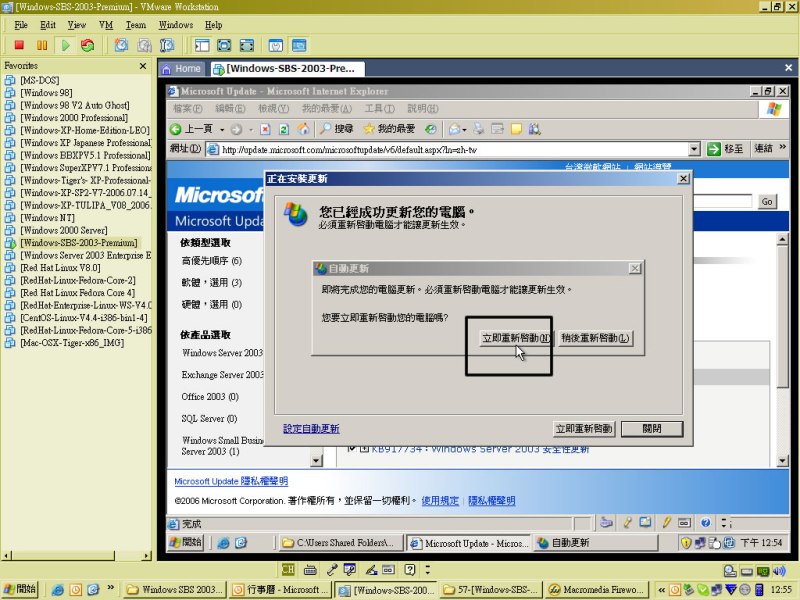Click the CH input language indicator
This screenshot has height=600, width=800.
[x=288, y=569]
